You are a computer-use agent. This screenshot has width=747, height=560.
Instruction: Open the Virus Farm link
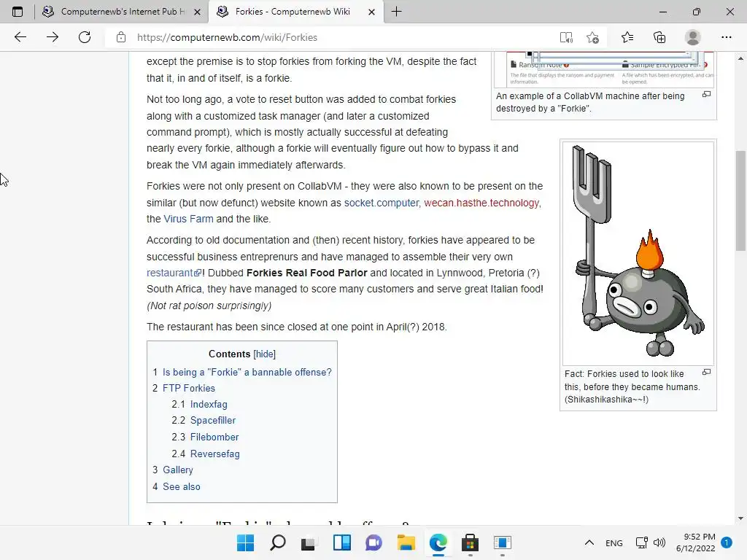coord(188,219)
